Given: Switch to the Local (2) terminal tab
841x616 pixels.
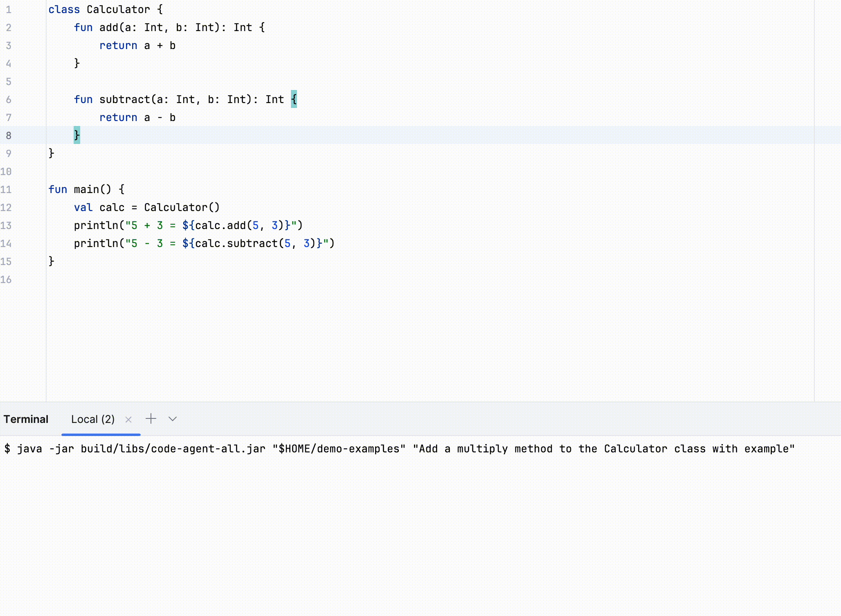Looking at the screenshot, I should 93,419.
